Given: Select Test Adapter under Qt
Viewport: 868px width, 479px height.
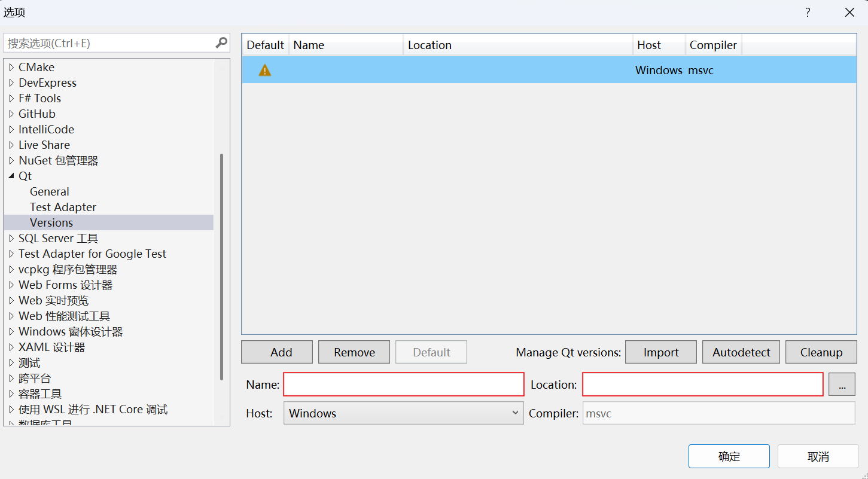Looking at the screenshot, I should pos(63,207).
